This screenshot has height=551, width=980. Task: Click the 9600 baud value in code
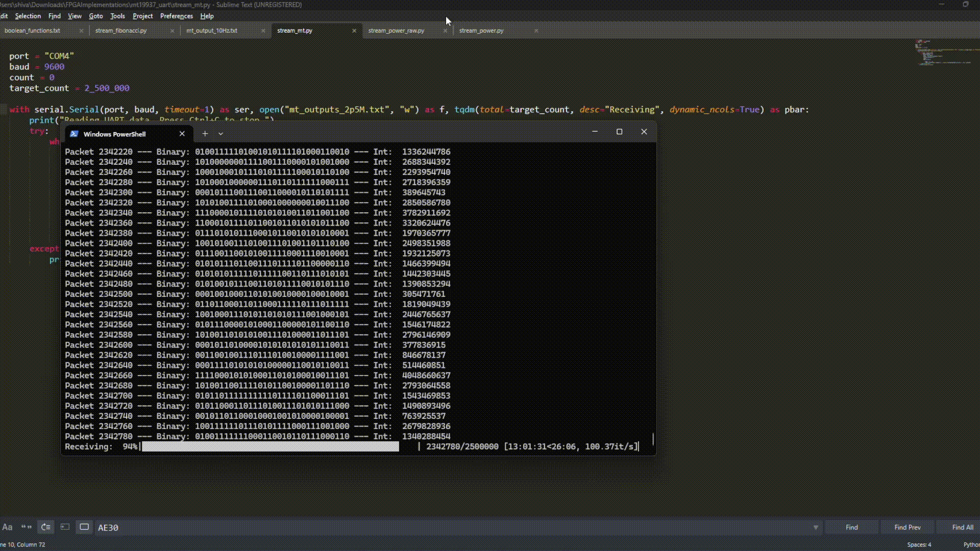[x=54, y=67]
